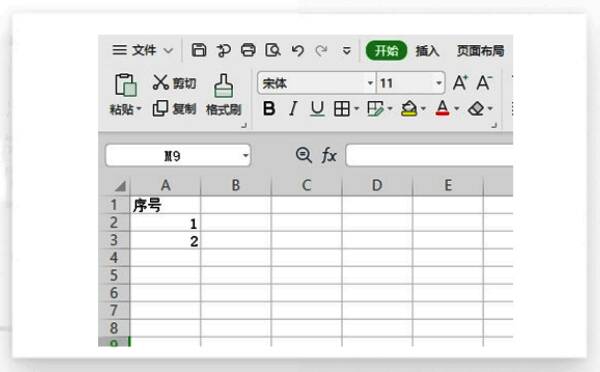Expand the arrow next to 文件

pos(168,51)
